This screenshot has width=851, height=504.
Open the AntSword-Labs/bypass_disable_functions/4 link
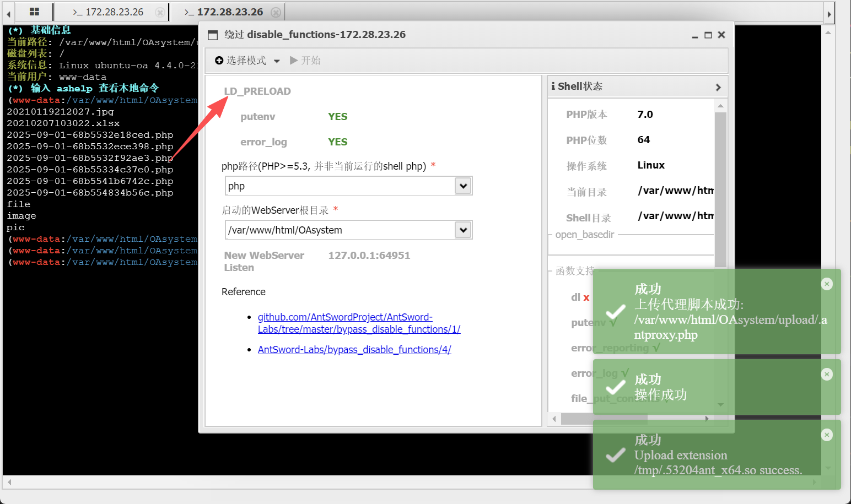click(x=354, y=350)
